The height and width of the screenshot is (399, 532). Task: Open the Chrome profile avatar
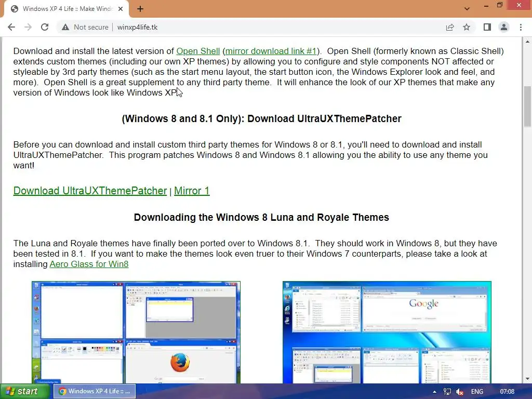click(504, 27)
